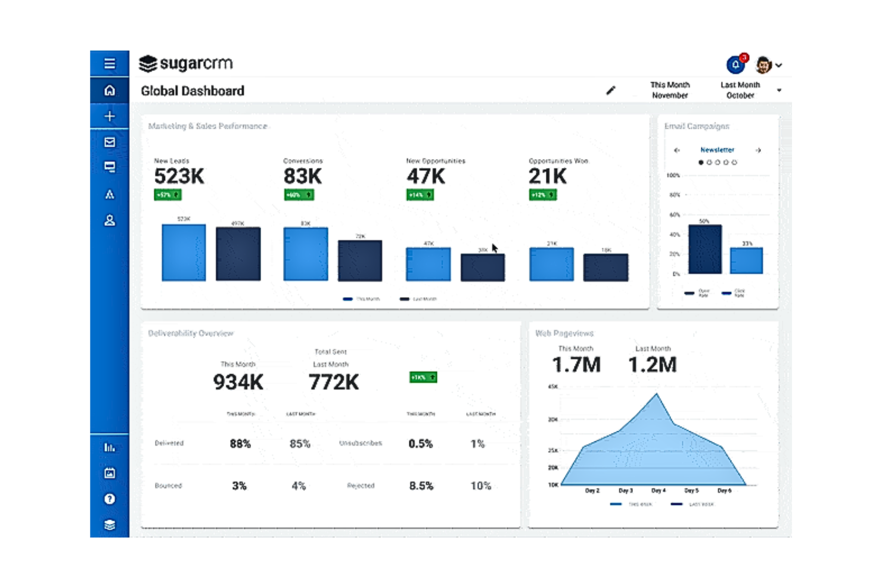Go to next email campaign with right arrow

758,150
